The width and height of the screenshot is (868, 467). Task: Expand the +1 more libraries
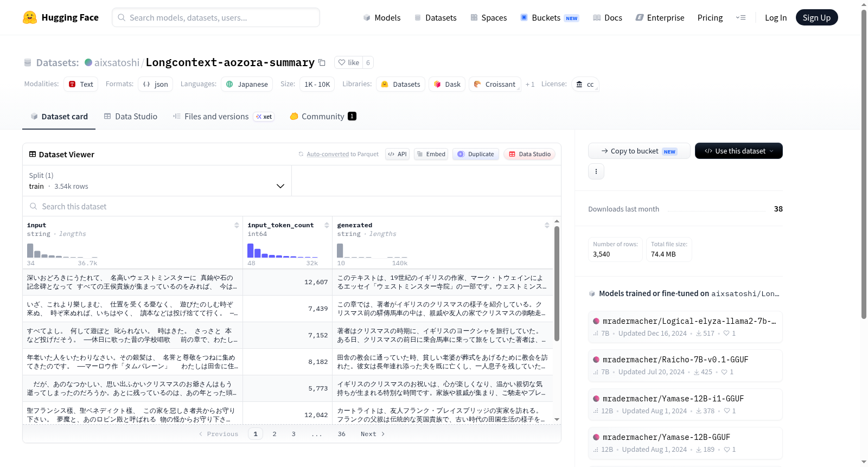pos(530,84)
